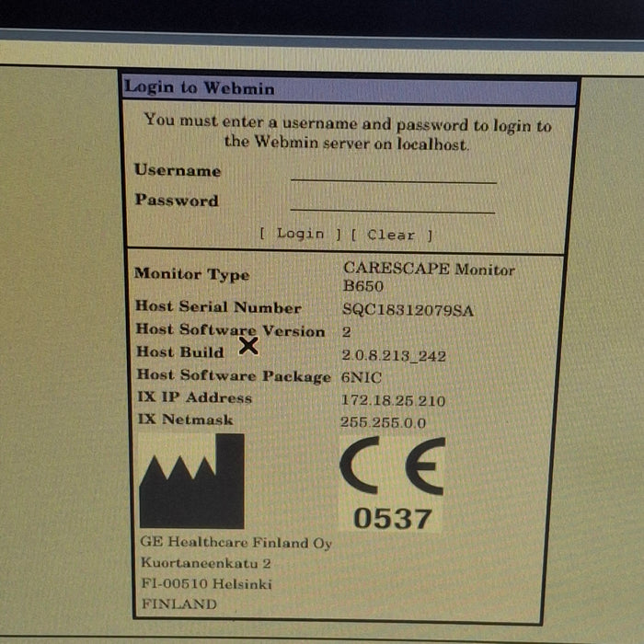Click the manufacturer factory symbol icon
This screenshot has height=644, width=644.
pyautogui.click(x=191, y=481)
